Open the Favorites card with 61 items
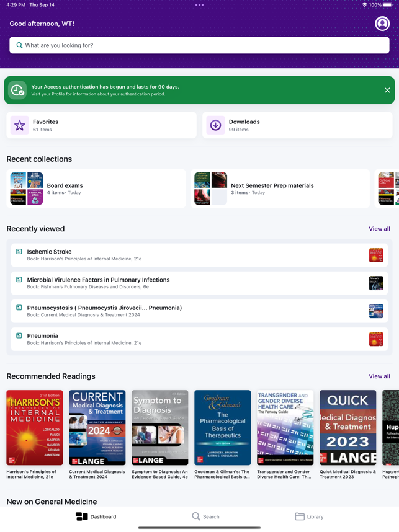This screenshot has width=399, height=532. [x=101, y=125]
